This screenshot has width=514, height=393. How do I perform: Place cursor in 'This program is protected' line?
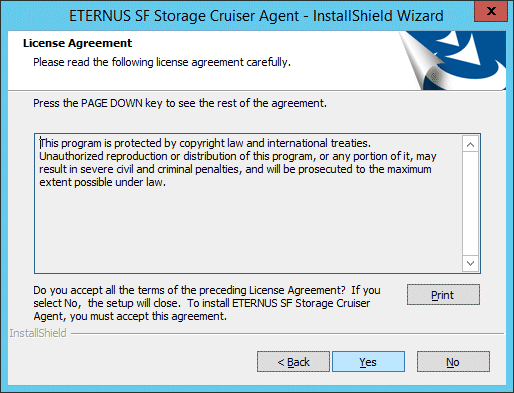pyautogui.click(x=205, y=143)
